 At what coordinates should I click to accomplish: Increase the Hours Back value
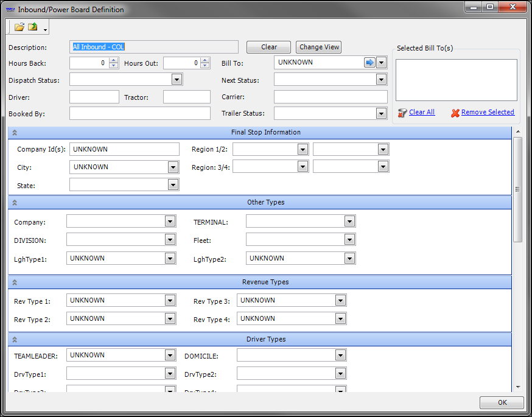pos(113,60)
